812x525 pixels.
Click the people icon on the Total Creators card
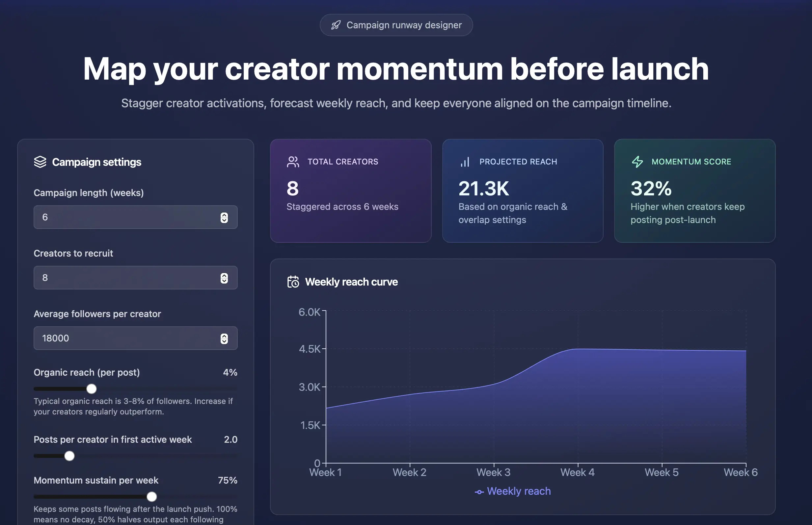tap(293, 162)
